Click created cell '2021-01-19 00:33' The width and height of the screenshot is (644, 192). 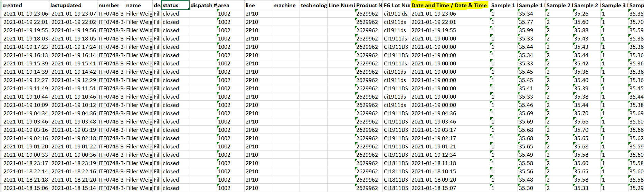click(25, 155)
